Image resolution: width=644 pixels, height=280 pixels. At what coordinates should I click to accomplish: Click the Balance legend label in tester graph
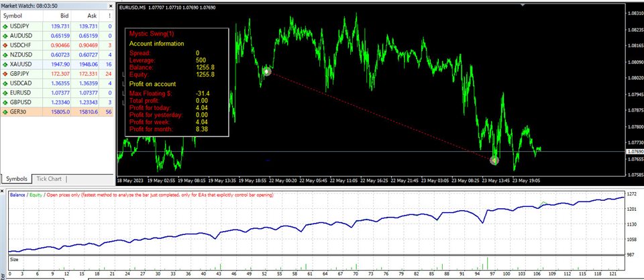pos(17,195)
